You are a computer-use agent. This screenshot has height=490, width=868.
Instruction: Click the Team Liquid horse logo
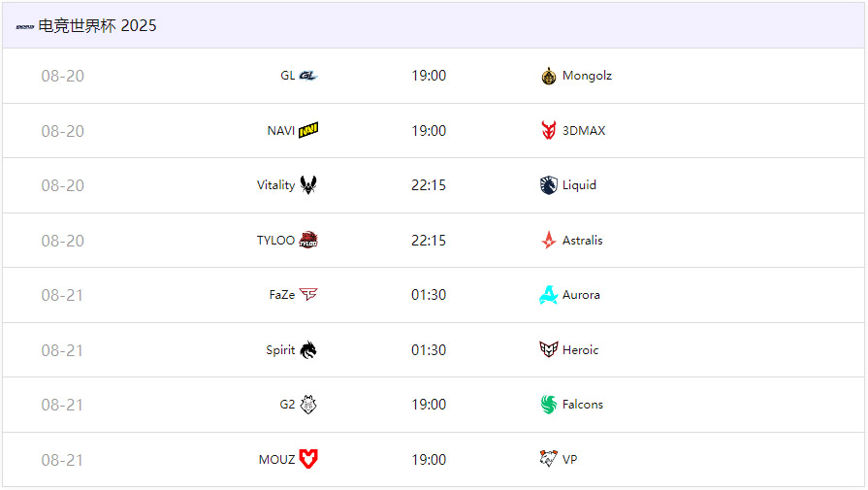tap(549, 185)
